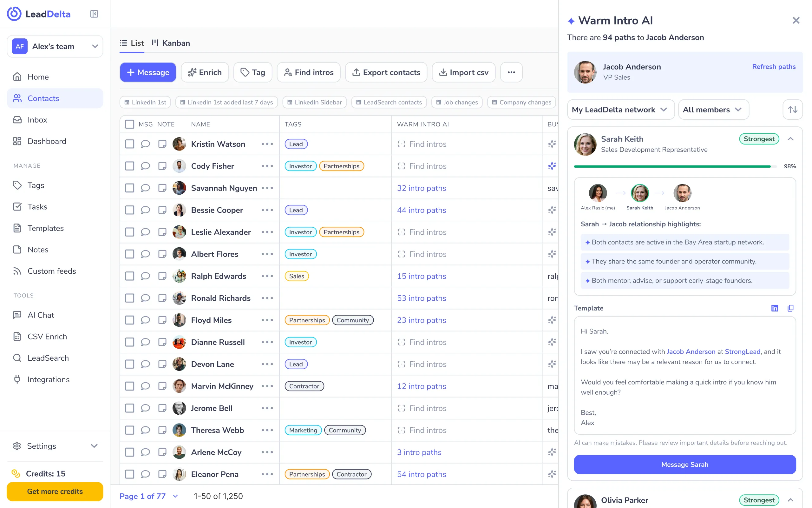812x508 pixels.
Task: Select Savannah Nguyen's row checkbox
Action: click(129, 188)
